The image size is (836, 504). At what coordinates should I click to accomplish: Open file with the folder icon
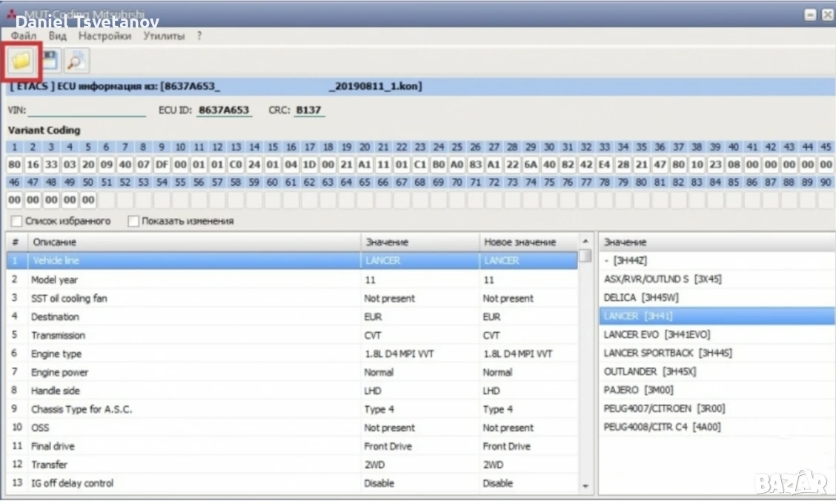21,61
